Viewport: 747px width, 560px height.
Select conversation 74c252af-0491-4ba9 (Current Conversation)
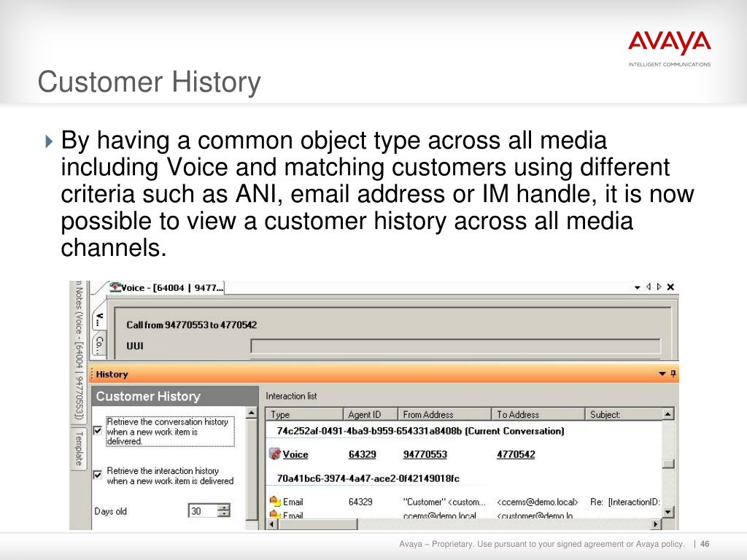point(420,431)
